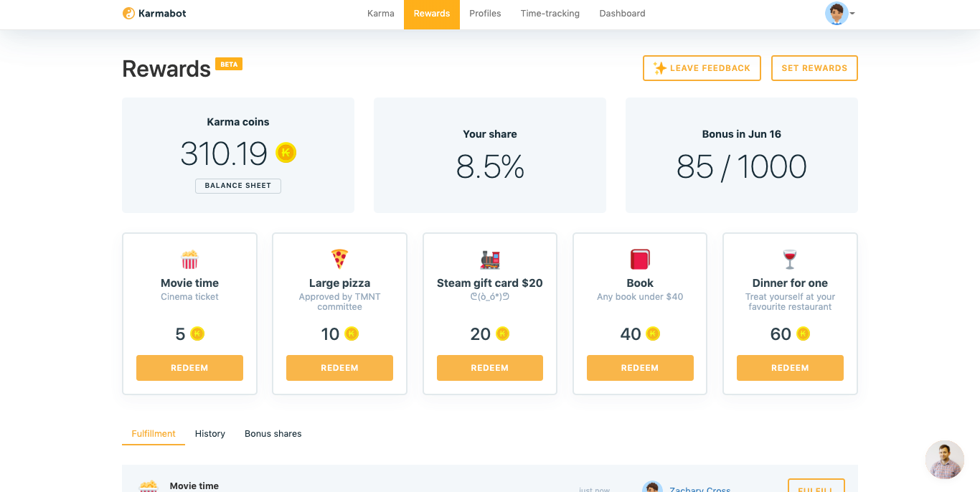980x492 pixels.
Task: Redeem the Dinner for one reward
Action: (790, 368)
